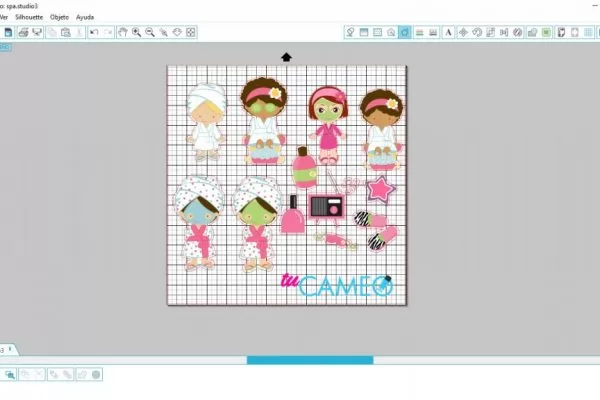The height and width of the screenshot is (400, 600).
Task: Open the Silhouette menu
Action: pos(29,17)
